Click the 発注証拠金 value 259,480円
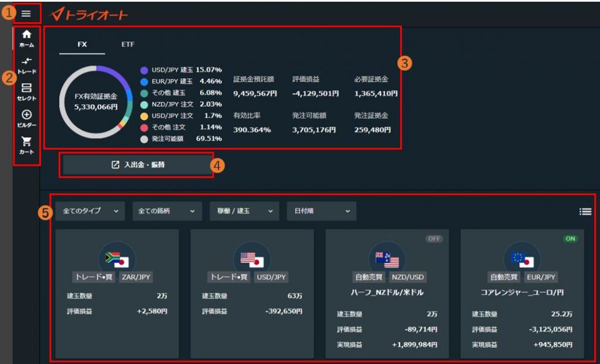The height and width of the screenshot is (364, 600). (372, 130)
